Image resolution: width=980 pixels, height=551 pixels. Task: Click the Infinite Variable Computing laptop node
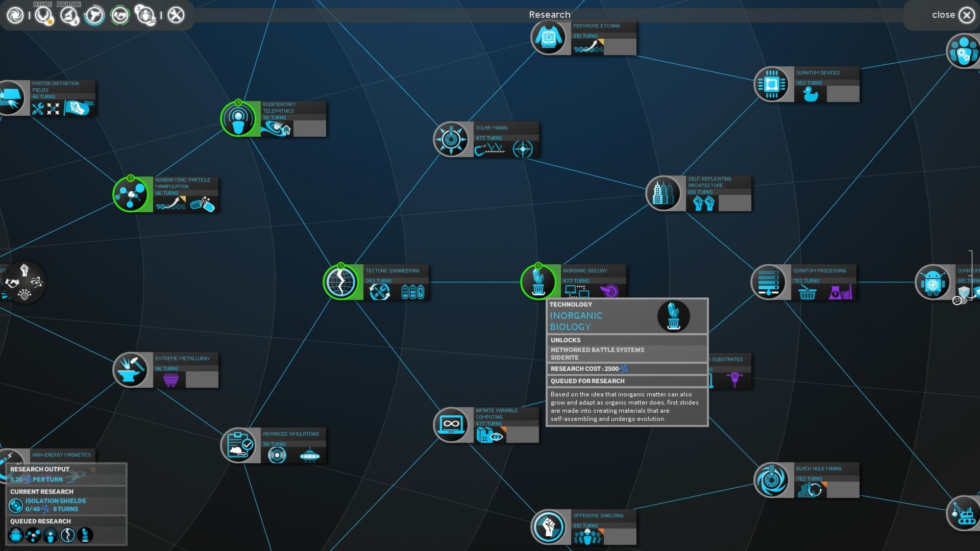[451, 424]
